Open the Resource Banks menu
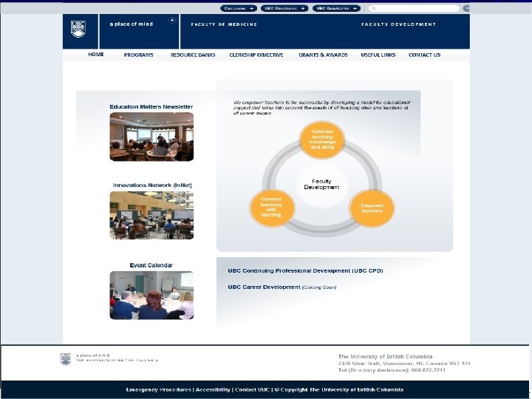 [x=193, y=55]
